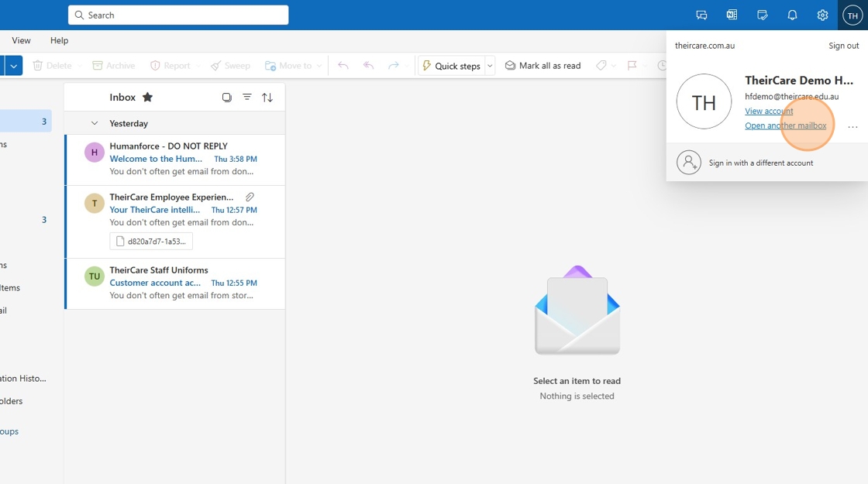Click Open another mailbox link

[x=786, y=125]
